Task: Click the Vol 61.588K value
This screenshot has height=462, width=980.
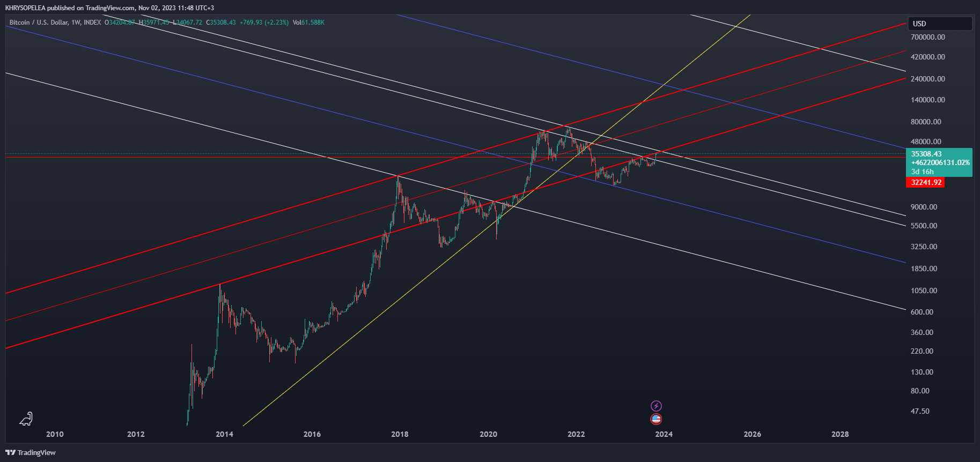Action: coord(308,23)
